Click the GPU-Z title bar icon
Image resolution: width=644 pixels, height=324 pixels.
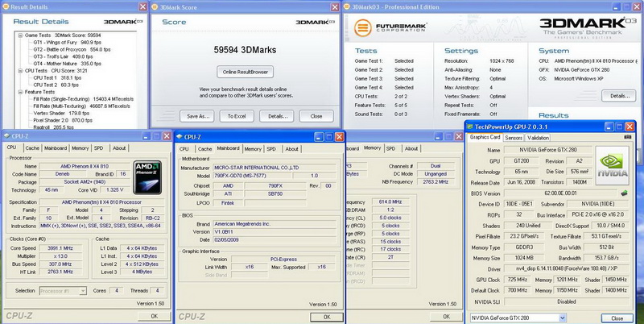[470, 127]
